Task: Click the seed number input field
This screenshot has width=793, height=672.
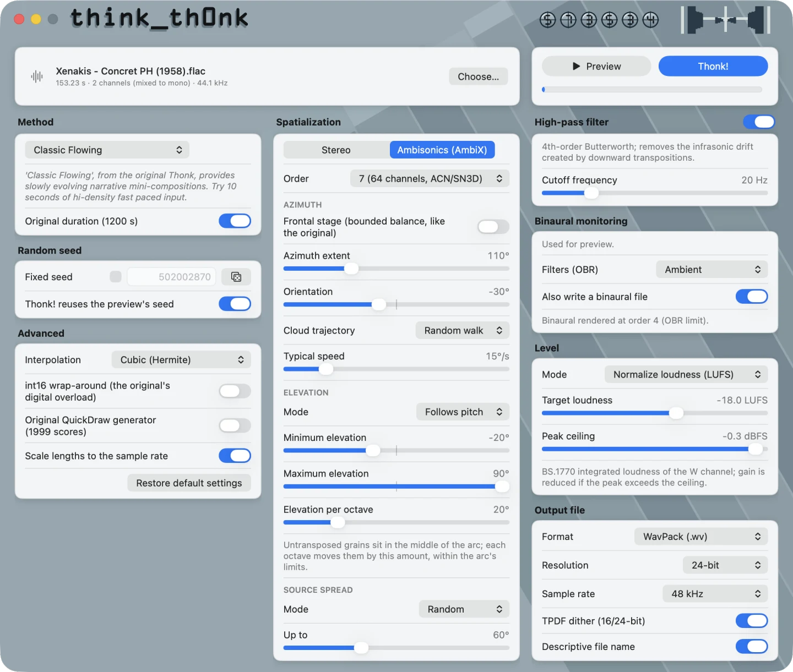Action: pos(172,277)
